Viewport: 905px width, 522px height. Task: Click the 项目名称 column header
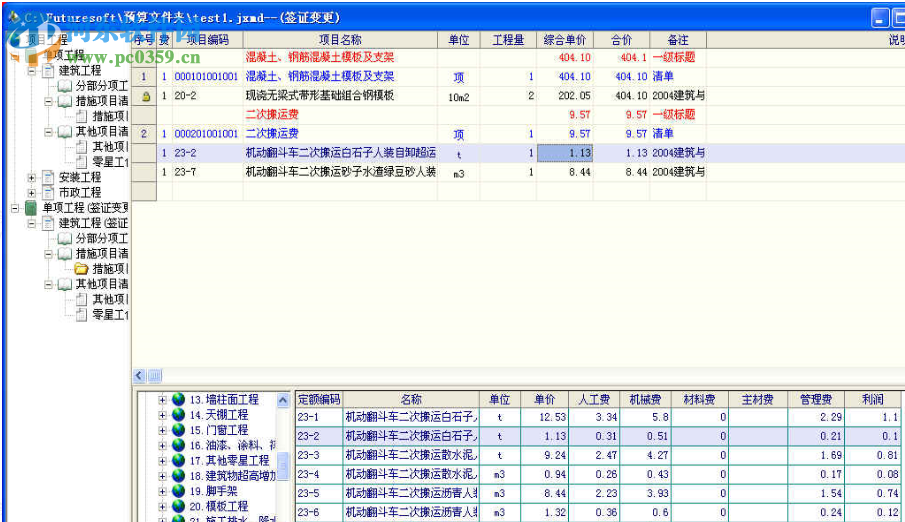point(340,40)
